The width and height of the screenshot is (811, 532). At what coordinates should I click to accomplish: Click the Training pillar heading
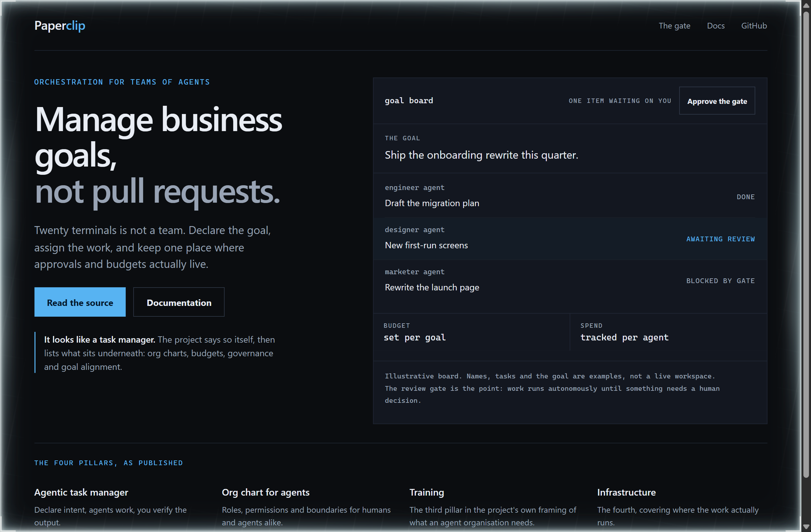tap(427, 492)
